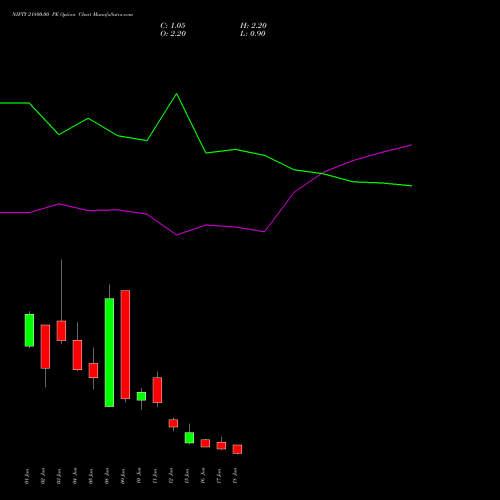Screen dimensions: 500x500
Task: Select the tall green candlestick for 08 Jan
Action: 109,352
